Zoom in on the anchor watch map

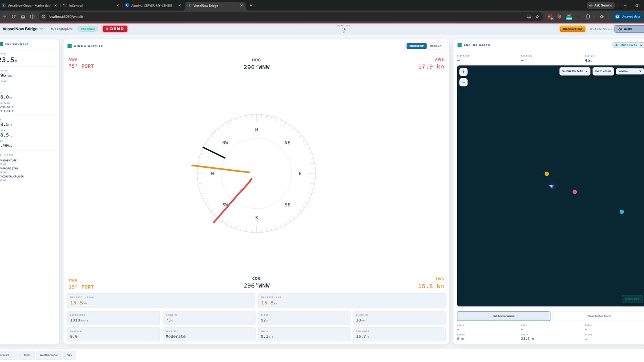point(464,72)
